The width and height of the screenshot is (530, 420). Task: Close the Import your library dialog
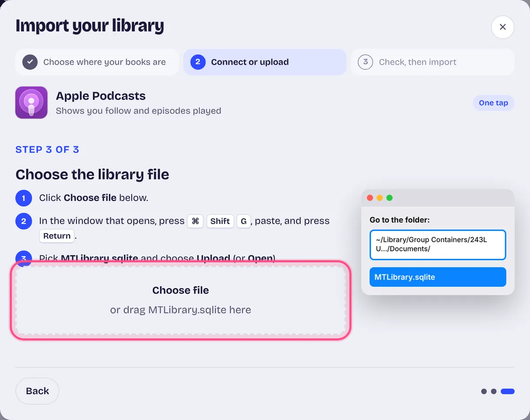click(x=503, y=27)
